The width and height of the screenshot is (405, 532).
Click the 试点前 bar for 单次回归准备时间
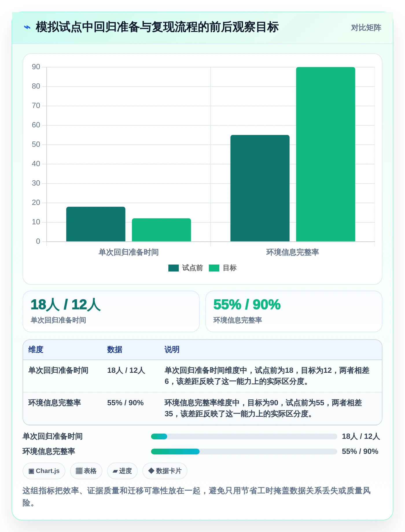point(96,224)
